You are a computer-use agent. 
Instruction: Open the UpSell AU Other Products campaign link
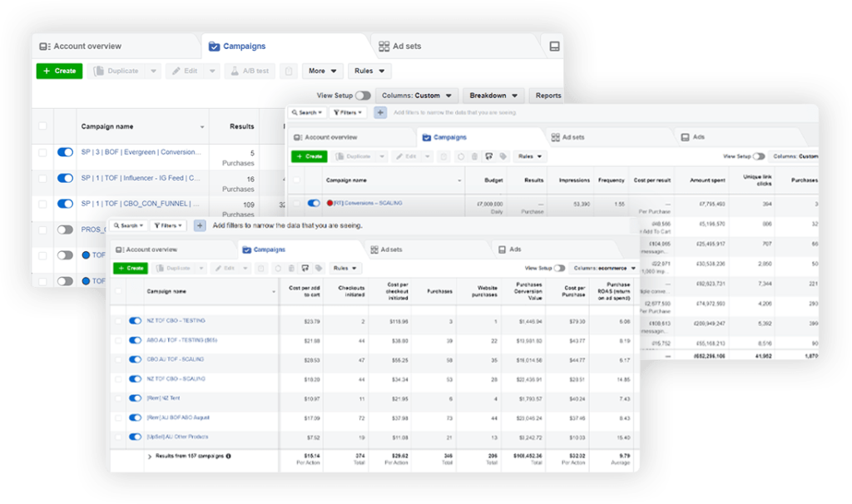pos(177,437)
